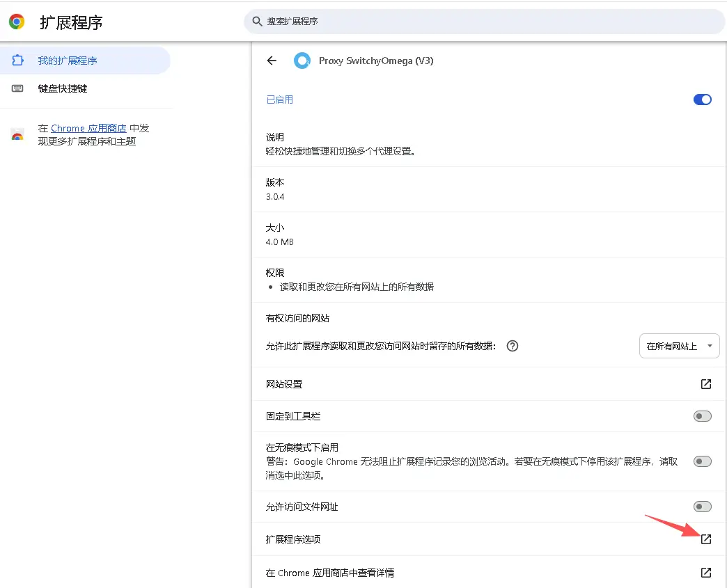Screen dimensions: 727x588
Task: Disable the extension with the 已启用 toggle
Action: coord(702,99)
